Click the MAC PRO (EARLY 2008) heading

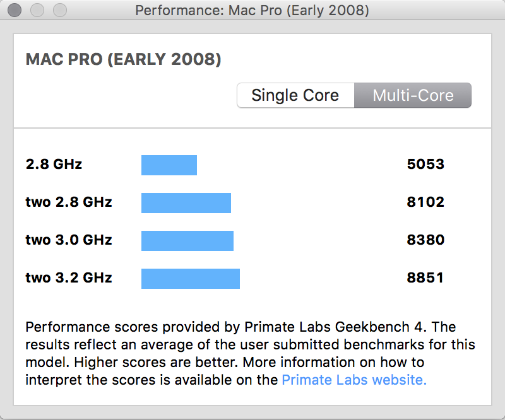coord(123,60)
